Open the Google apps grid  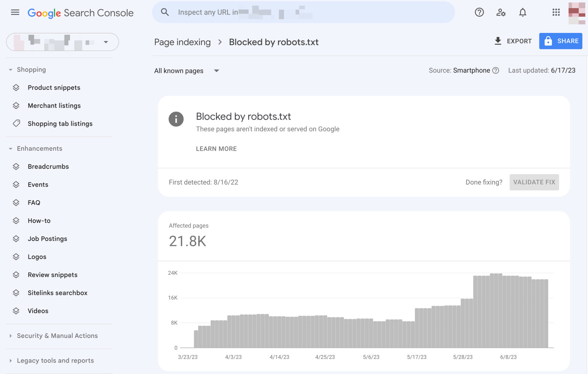[x=556, y=12]
